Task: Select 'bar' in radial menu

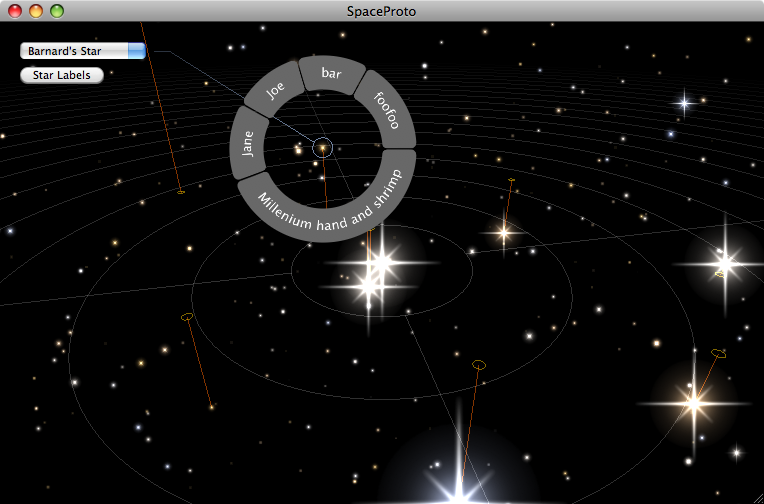Action: (332, 74)
